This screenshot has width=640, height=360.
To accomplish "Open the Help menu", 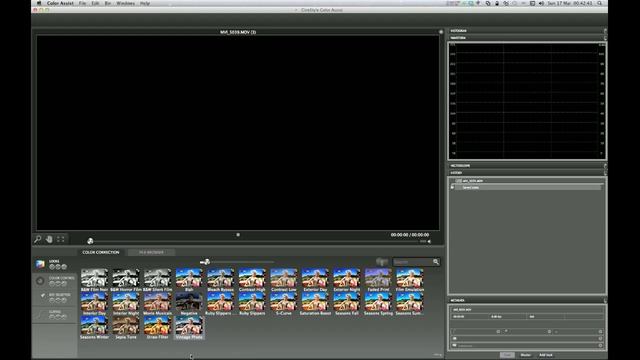I will (x=145, y=3).
